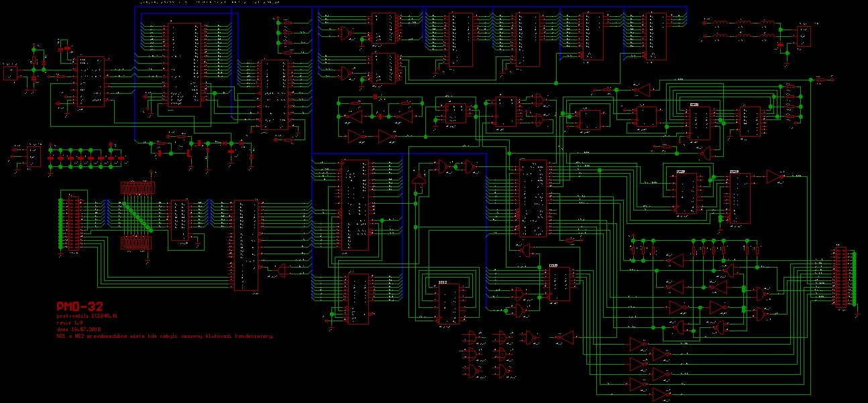
Task: Click the output buffer triangle right of the IC20 chips
Action: pos(775,177)
